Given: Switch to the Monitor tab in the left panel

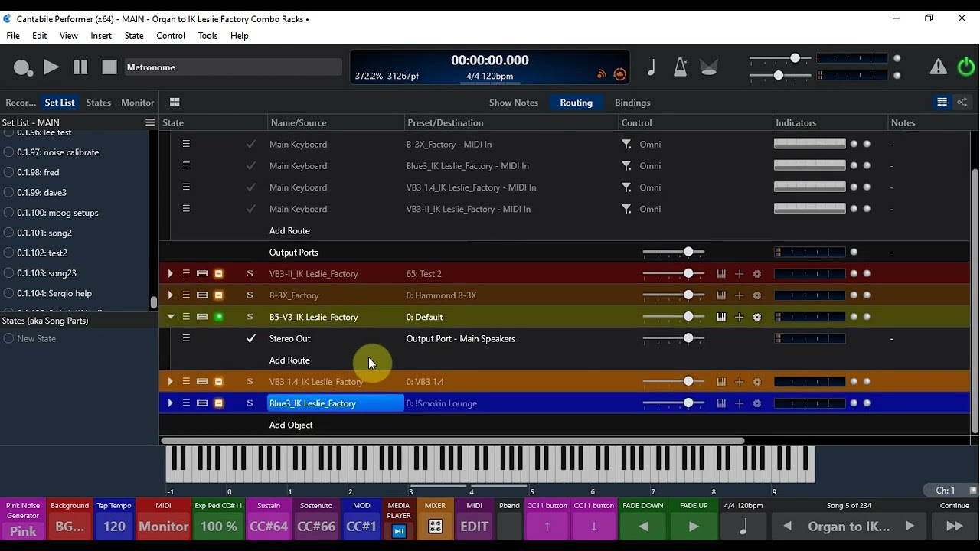Looking at the screenshot, I should pyautogui.click(x=138, y=103).
